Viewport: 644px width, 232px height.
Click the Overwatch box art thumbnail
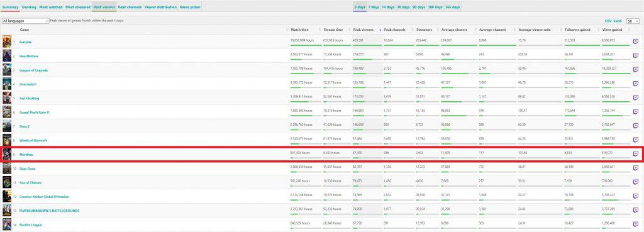[7, 84]
